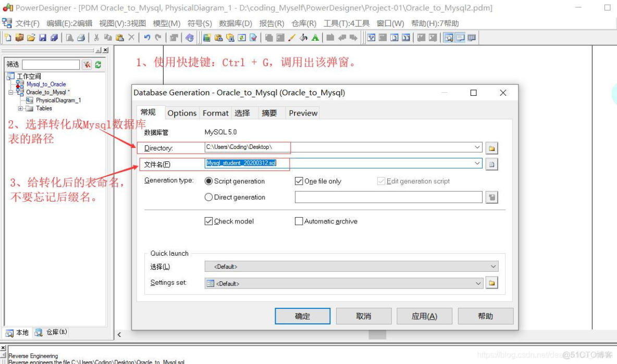Toggle Check model checkbox
617x364 pixels.
(208, 221)
